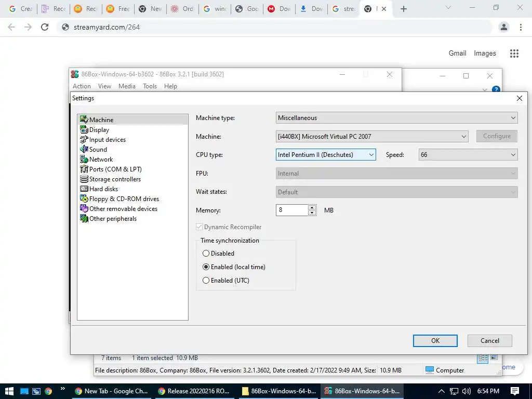This screenshot has height=399, width=532.
Task: Expand Chrome tab search chevron
Action: pos(448,7)
